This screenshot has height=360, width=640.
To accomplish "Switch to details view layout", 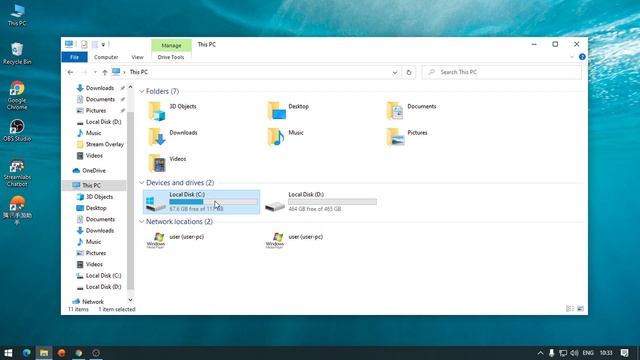I will coord(570,309).
